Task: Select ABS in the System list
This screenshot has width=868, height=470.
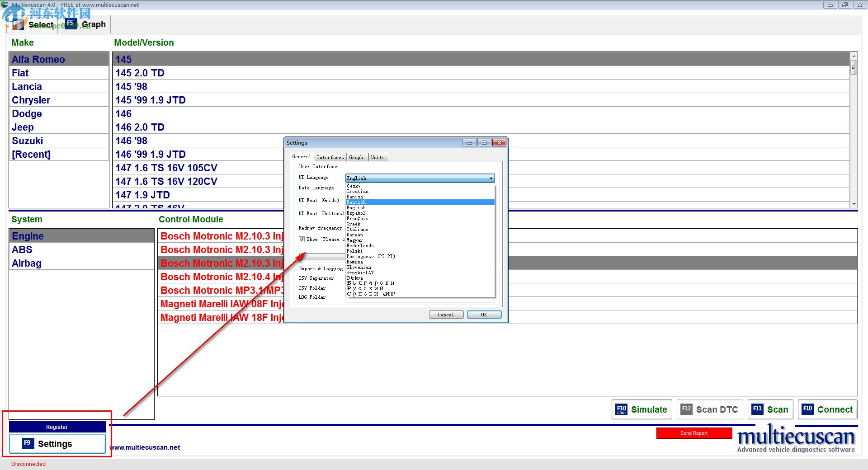Action: (x=81, y=249)
